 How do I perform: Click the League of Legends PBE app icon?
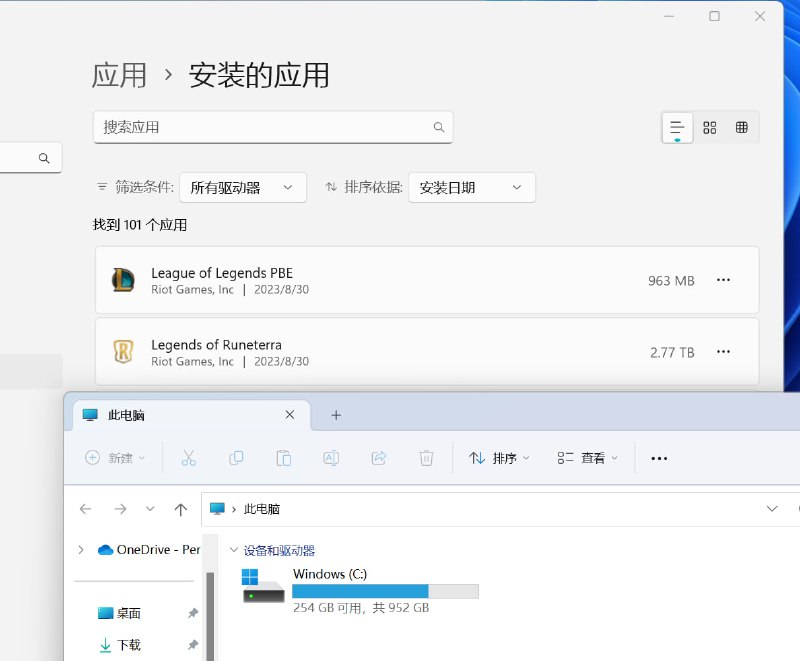(123, 280)
